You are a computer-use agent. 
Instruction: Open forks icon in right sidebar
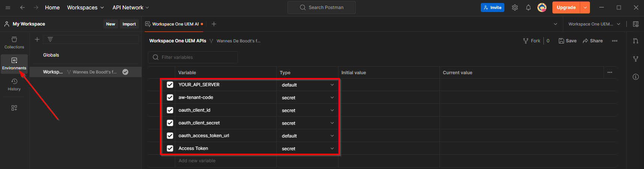[636, 59]
